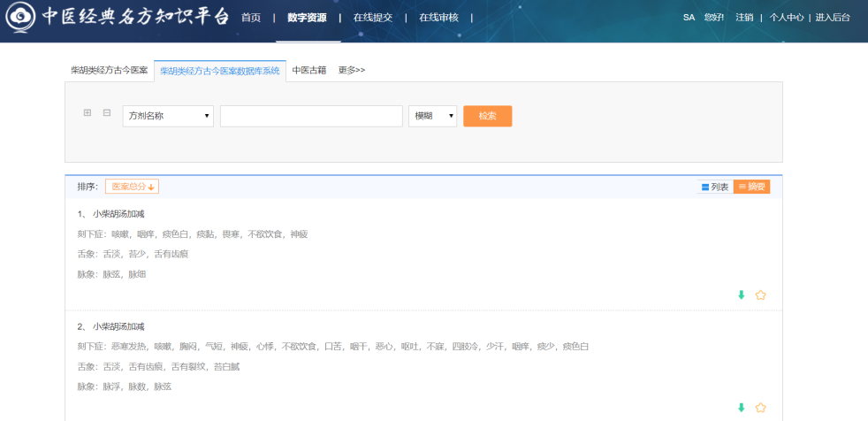Open record 2 title 小柴胡汤加减

(119, 327)
